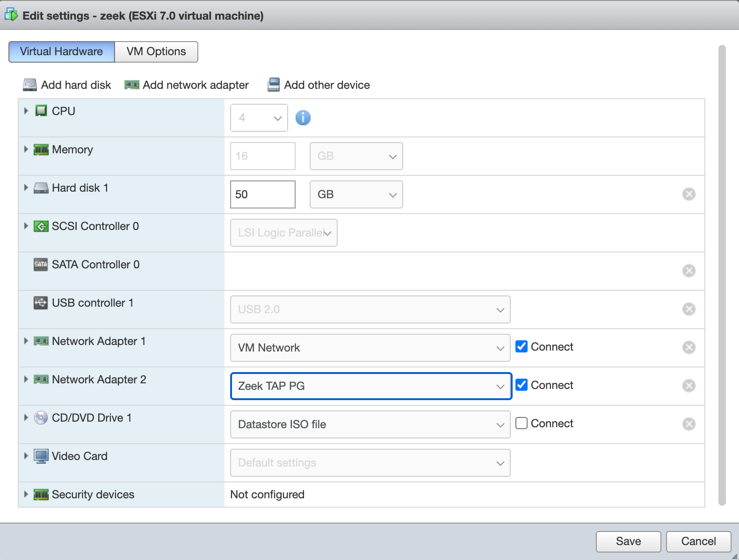739x560 pixels.
Task: Open the Hard disk size unit dropdown
Action: tap(356, 194)
